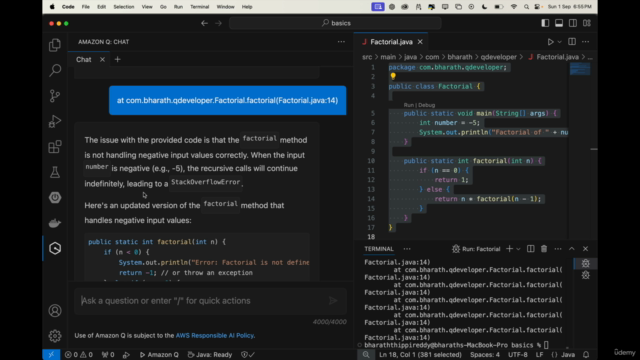Screen dimensions: 640x360
Task: Expand the new terminal launch profile dropdown
Action: [518, 249]
